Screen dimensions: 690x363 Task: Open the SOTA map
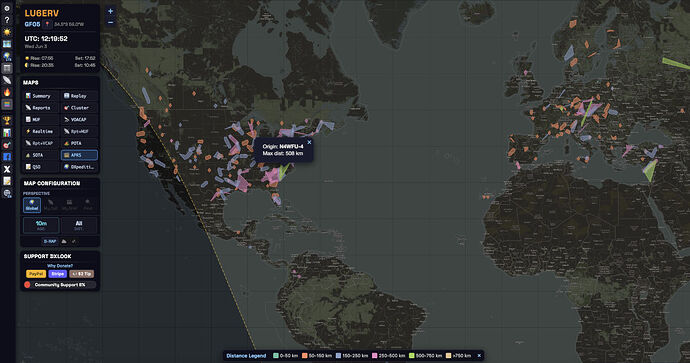click(40, 155)
